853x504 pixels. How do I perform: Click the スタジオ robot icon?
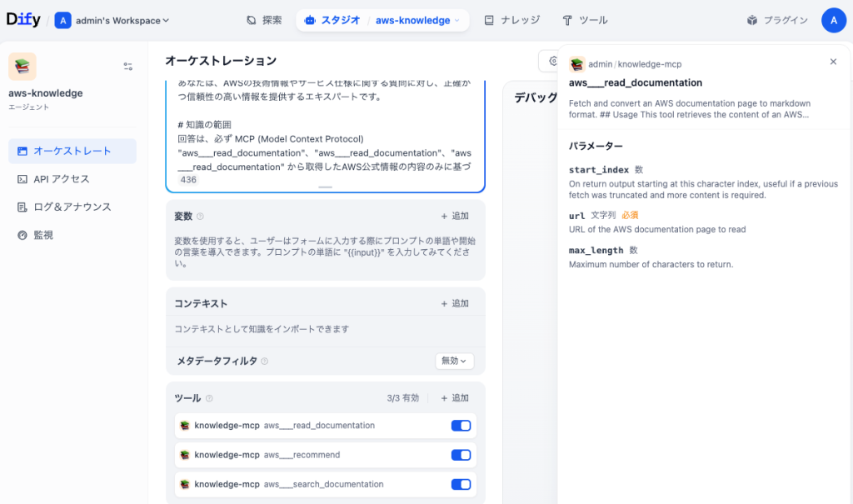click(x=310, y=20)
